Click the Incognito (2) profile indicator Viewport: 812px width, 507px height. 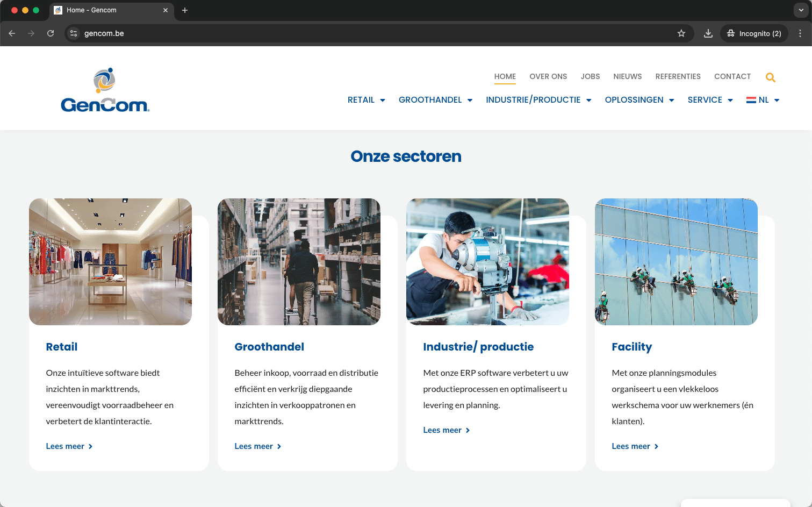pyautogui.click(x=754, y=33)
